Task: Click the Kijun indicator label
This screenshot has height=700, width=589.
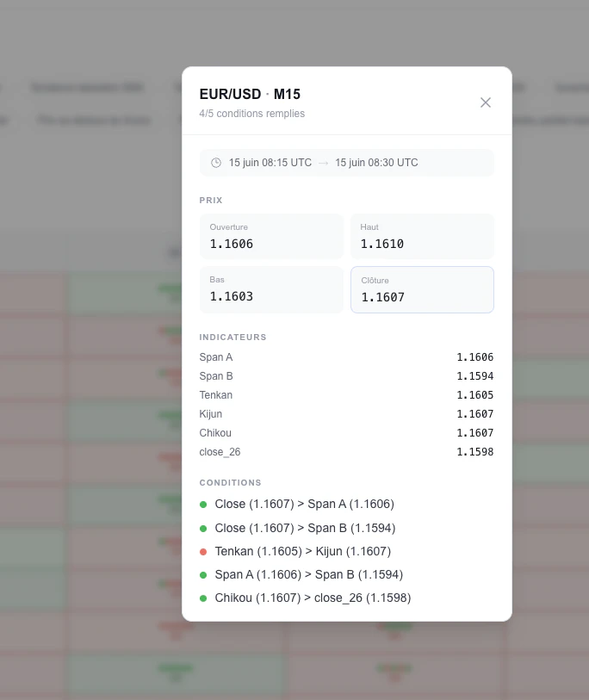Action: click(x=210, y=414)
